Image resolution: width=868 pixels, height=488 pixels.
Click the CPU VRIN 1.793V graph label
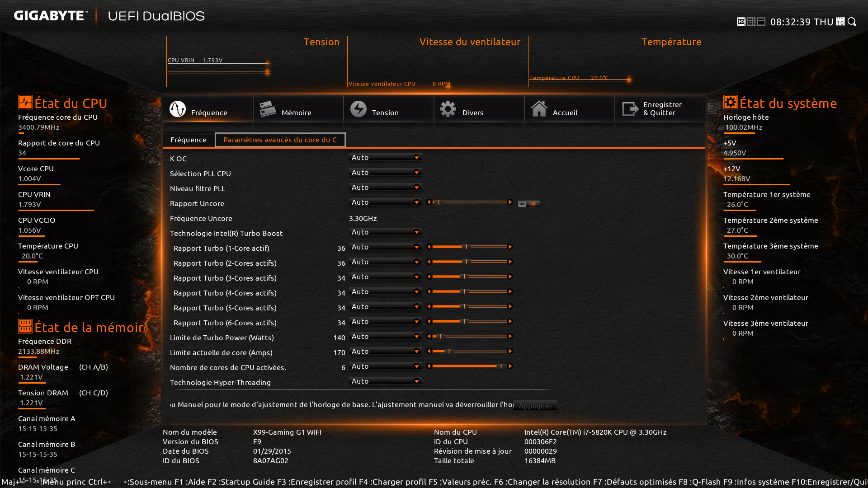coord(195,60)
